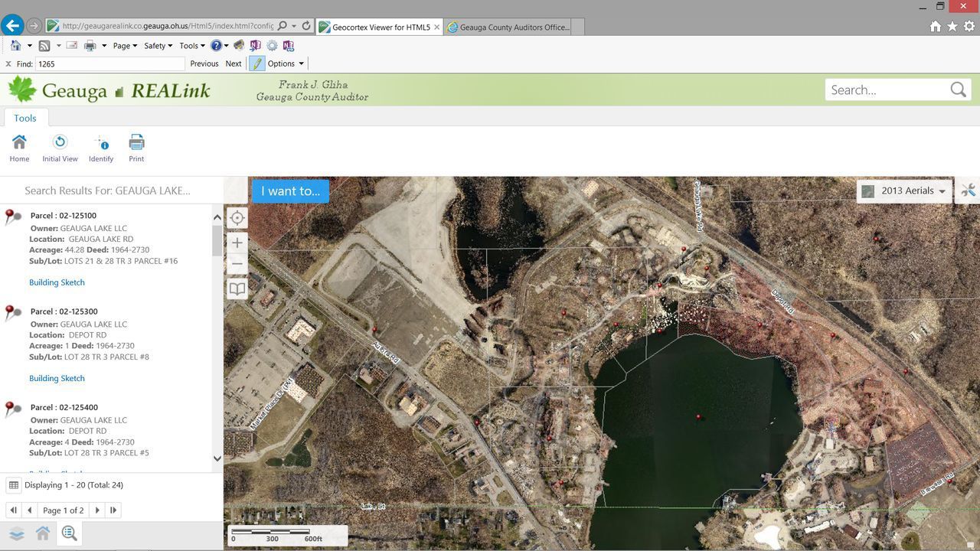Viewport: 980px width, 551px height.
Task: Open Building Sketch for parcel 02-125300
Action: (x=57, y=378)
